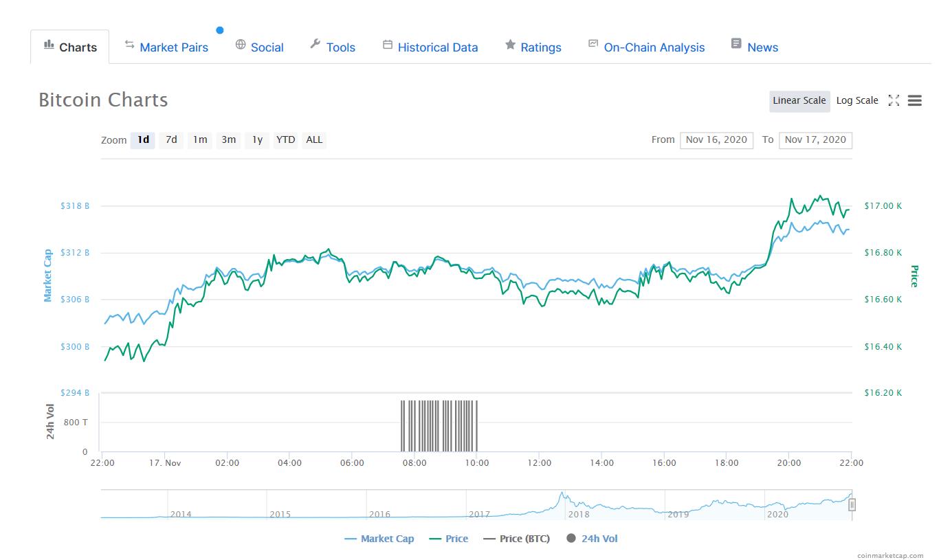Click the chart icon beside On-Chain Analysis

593,44
